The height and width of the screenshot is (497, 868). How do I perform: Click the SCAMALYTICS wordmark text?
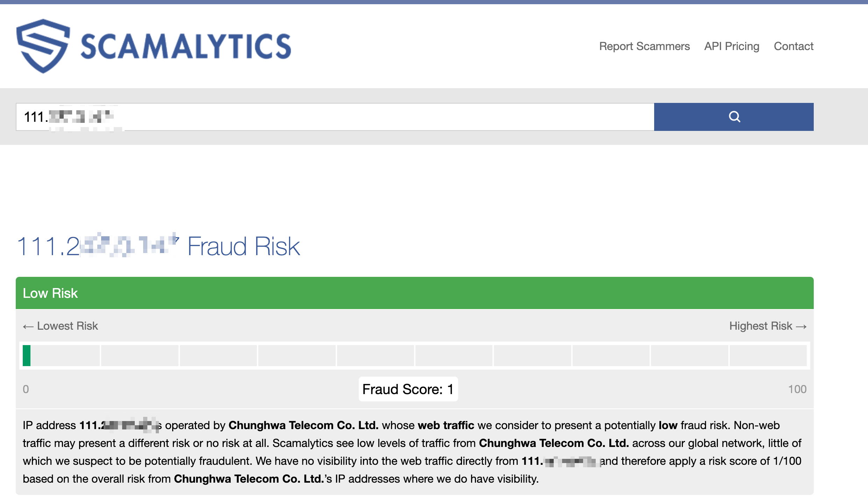coord(185,47)
